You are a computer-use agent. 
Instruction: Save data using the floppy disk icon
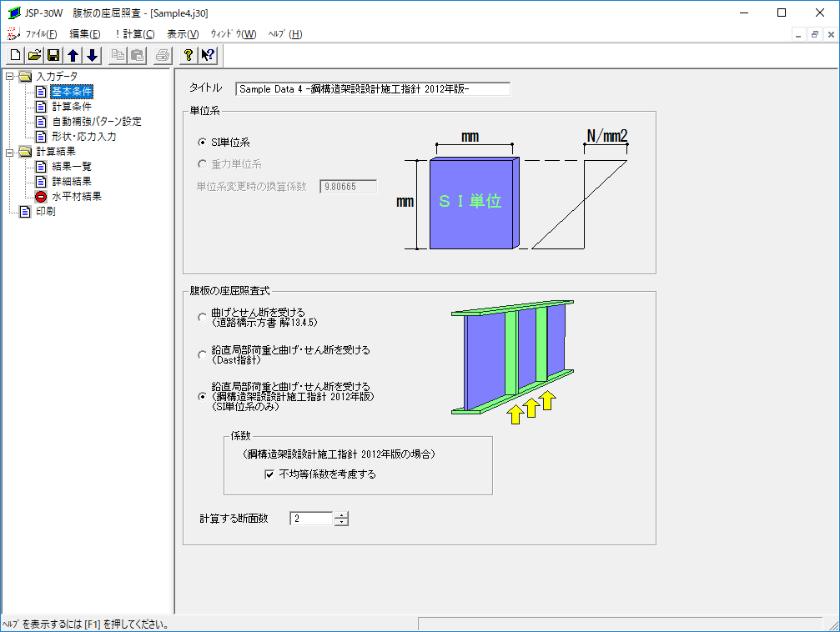click(53, 55)
